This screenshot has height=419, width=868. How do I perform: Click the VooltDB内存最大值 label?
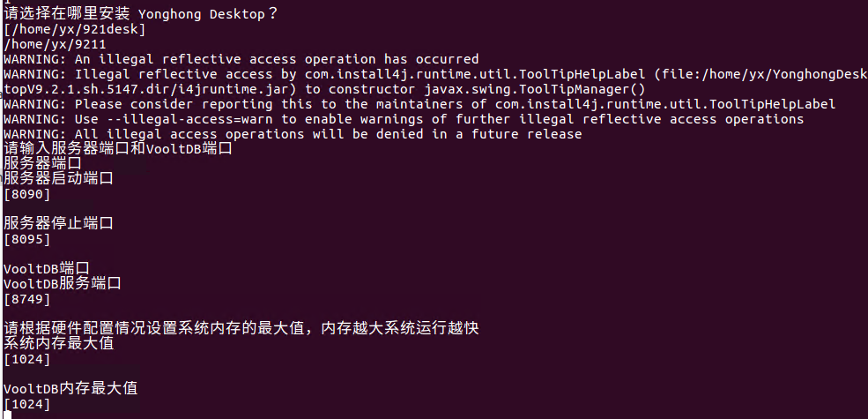(70, 388)
